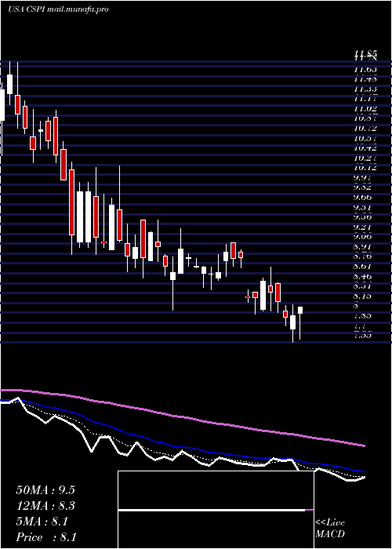Click the 10.72 price level label
The width and height of the screenshot is (392, 549).
(365, 128)
